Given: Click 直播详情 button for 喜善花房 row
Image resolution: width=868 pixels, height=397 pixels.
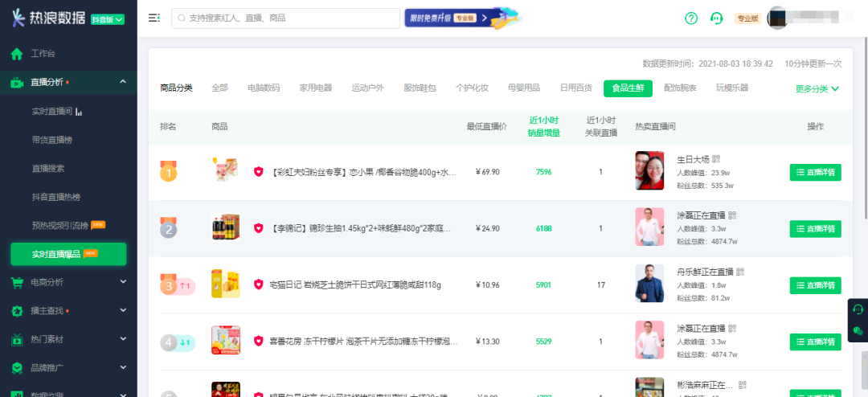Looking at the screenshot, I should pos(816,342).
